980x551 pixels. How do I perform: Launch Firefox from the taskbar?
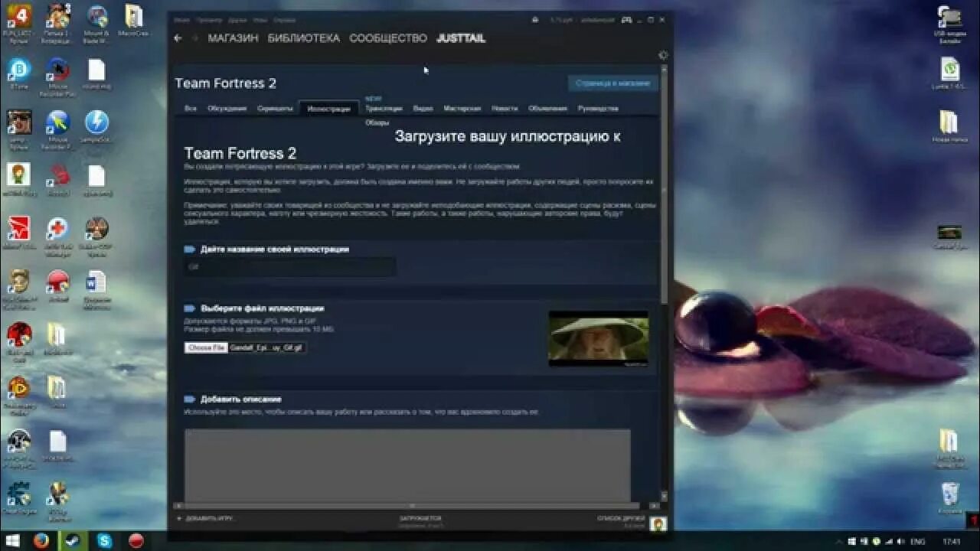[41, 541]
